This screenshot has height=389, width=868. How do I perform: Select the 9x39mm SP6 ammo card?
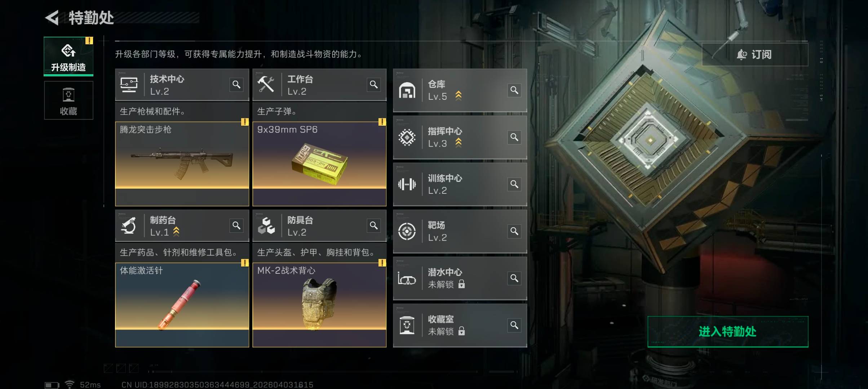pos(319,164)
